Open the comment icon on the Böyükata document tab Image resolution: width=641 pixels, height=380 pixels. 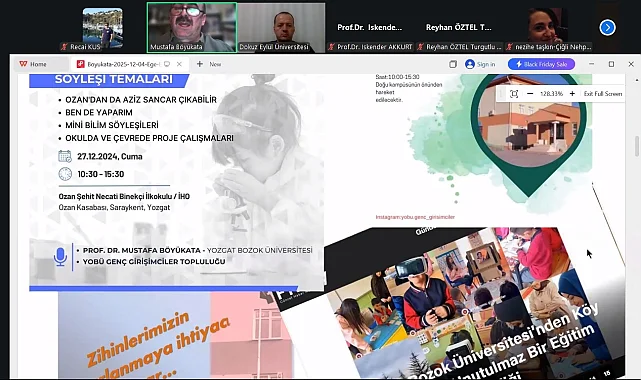click(167, 64)
